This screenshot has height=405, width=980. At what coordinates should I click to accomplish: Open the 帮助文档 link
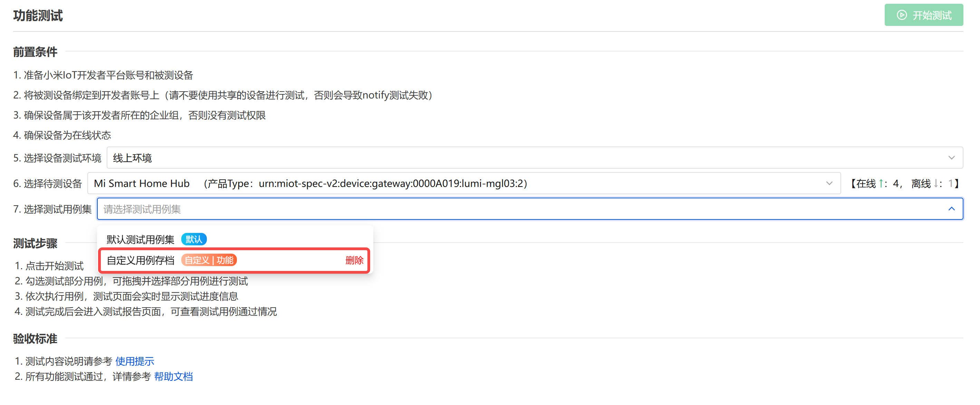pyautogui.click(x=173, y=376)
